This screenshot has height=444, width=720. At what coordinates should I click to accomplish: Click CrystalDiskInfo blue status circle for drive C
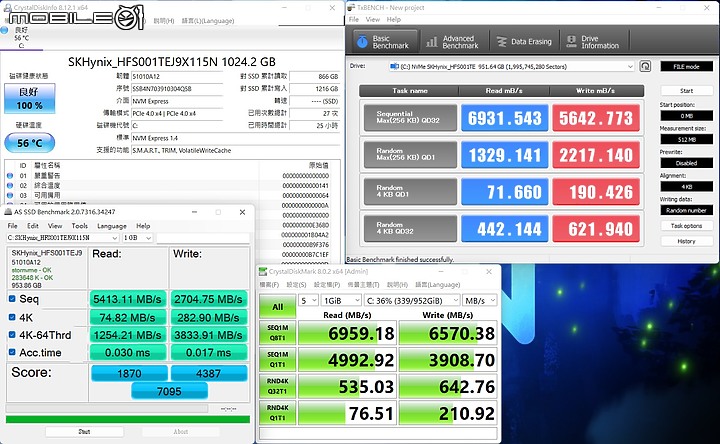(5, 30)
